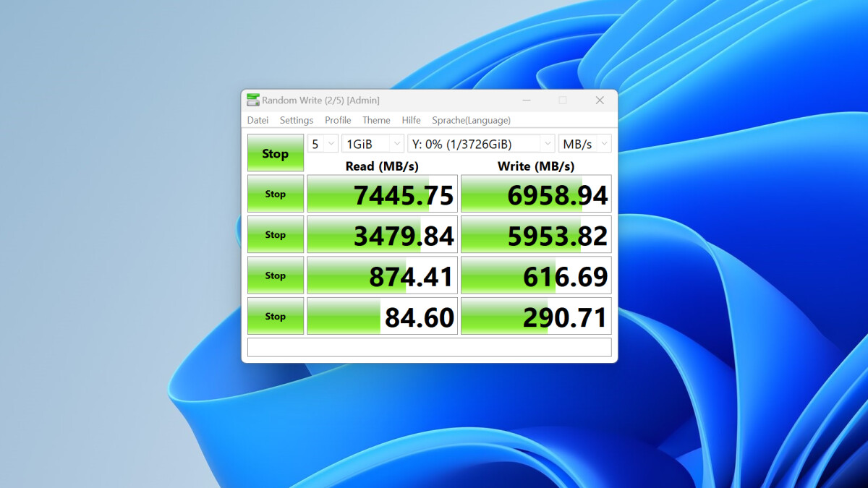Open the Sprache(Language) menu

point(470,120)
